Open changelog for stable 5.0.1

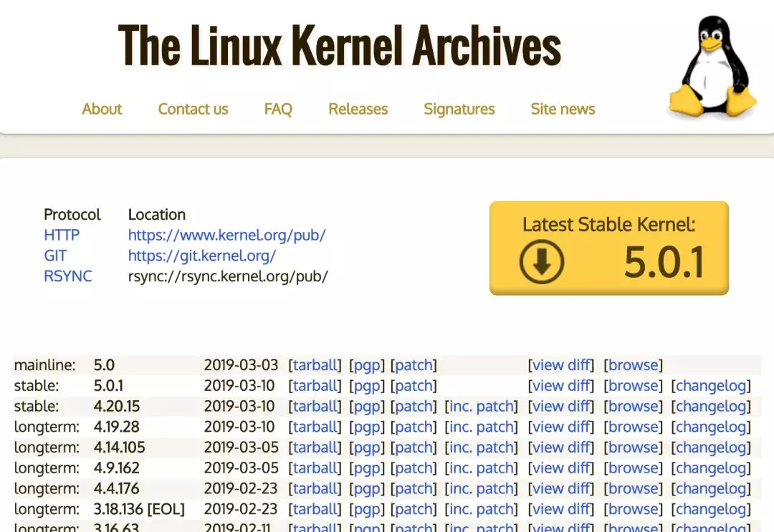pos(711,386)
